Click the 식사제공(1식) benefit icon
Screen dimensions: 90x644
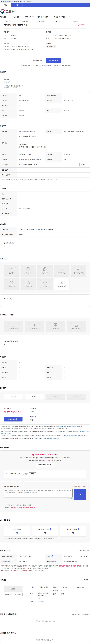pyautogui.click(x=62, y=284)
